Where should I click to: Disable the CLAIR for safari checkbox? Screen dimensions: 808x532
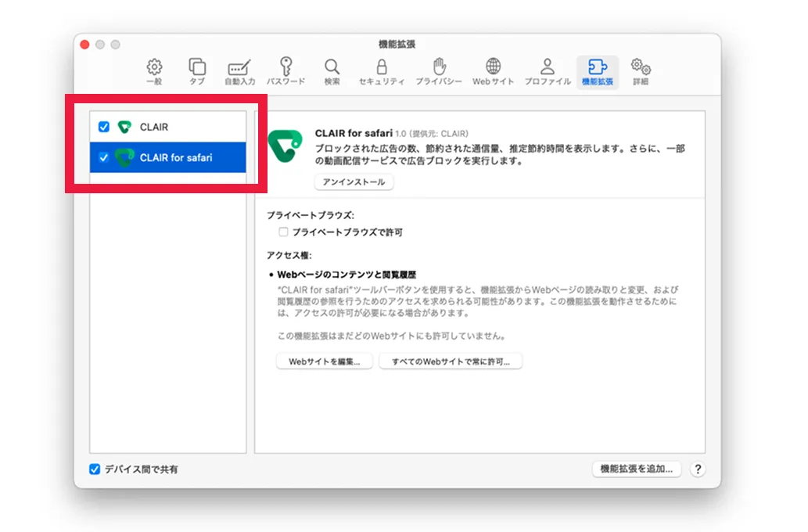(103, 158)
